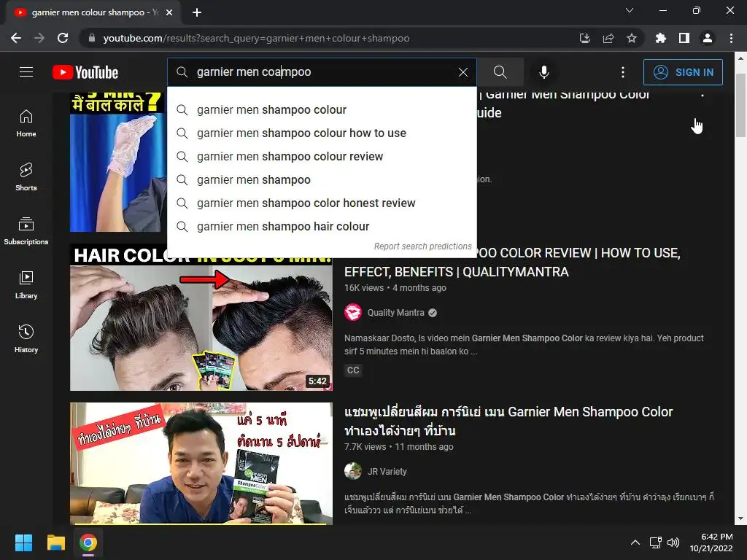Open a new browser tab with the plus
Image resolution: width=747 pixels, height=560 pixels.
coord(197,12)
